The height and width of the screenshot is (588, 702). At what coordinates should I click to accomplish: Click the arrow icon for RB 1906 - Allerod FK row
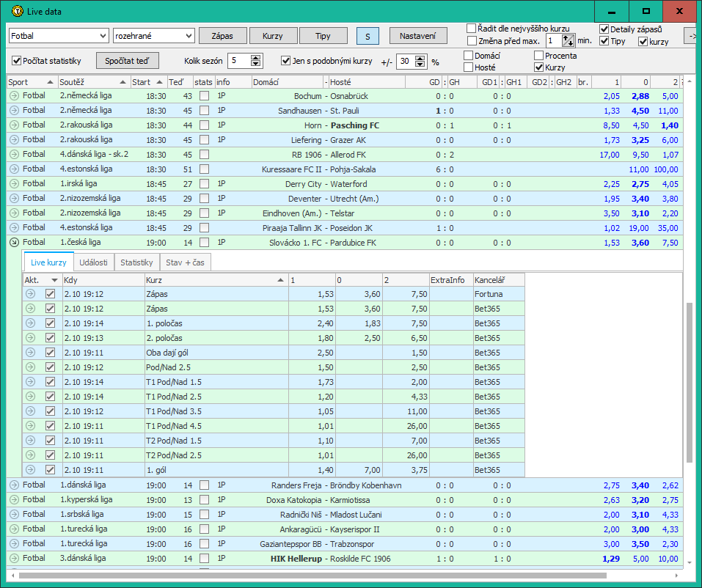click(15, 155)
